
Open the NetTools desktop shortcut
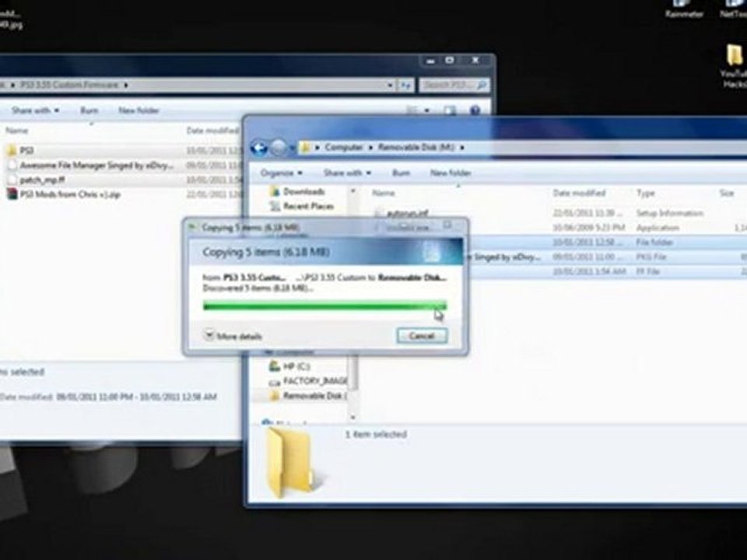click(733, 9)
